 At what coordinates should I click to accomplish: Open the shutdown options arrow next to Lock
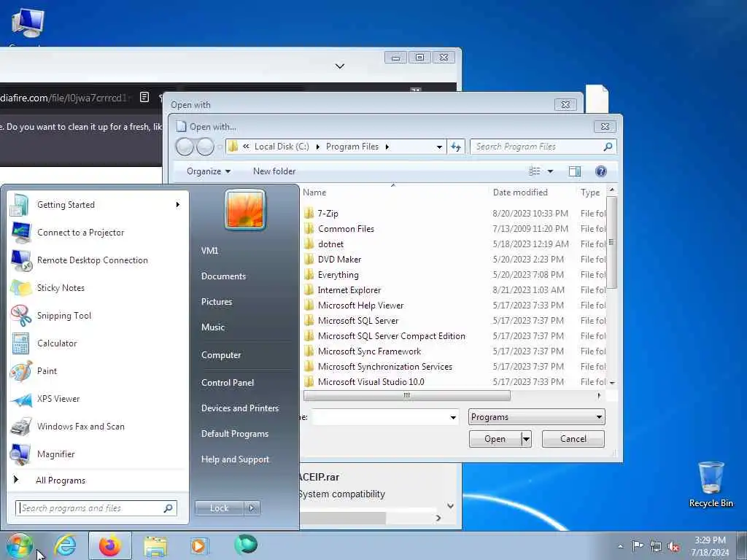pos(252,508)
